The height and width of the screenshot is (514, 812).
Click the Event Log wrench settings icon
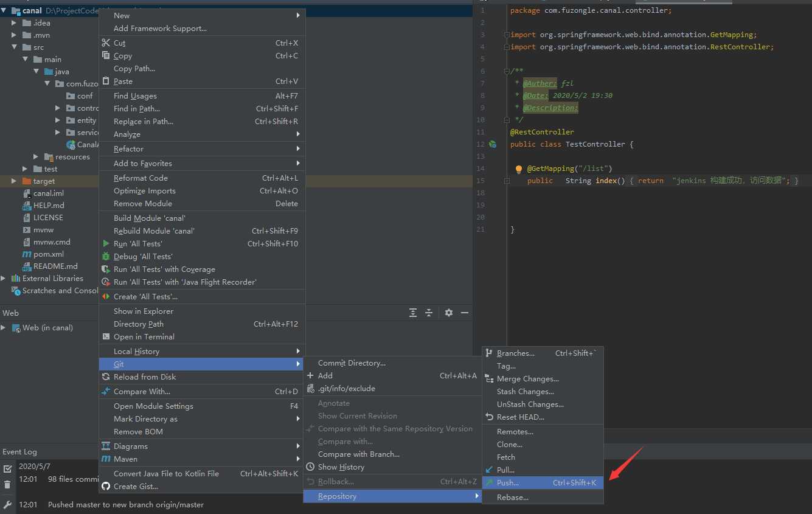(7, 504)
